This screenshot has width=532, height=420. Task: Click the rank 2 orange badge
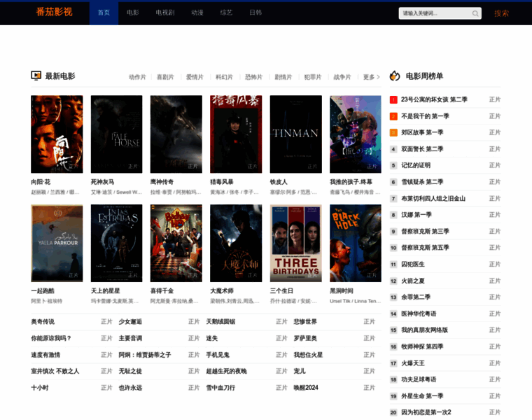[x=393, y=116]
